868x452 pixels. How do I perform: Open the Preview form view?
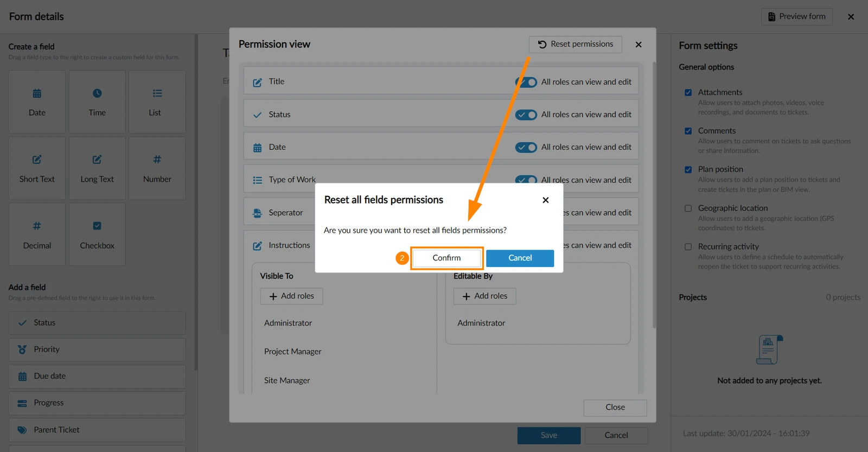point(796,17)
